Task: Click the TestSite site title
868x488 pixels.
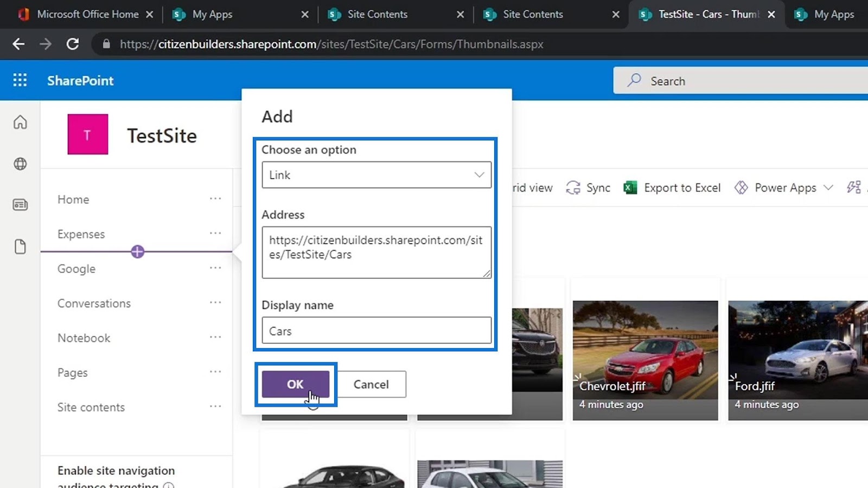Action: (162, 136)
